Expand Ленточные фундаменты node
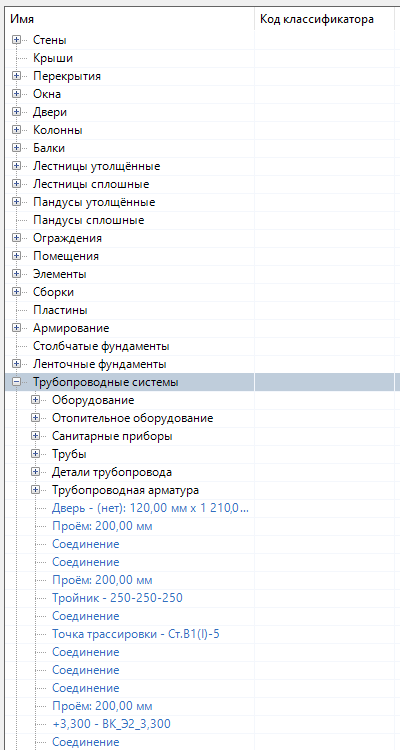This screenshot has width=400, height=750. pos(17,364)
